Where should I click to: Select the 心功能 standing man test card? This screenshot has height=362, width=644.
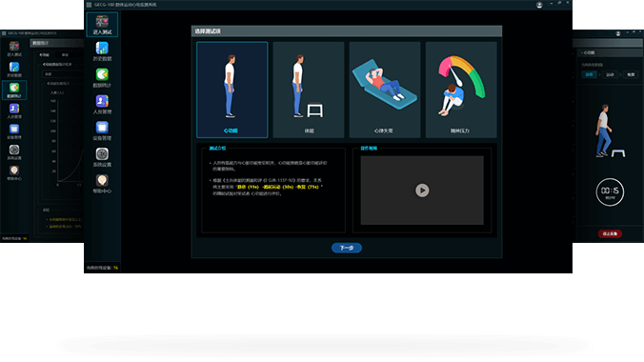pyautogui.click(x=232, y=90)
